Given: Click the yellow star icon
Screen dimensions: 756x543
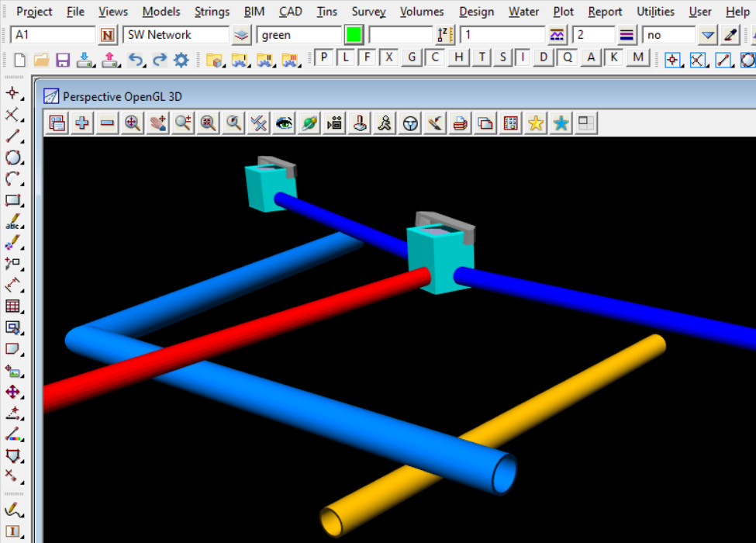Looking at the screenshot, I should click(x=536, y=123).
